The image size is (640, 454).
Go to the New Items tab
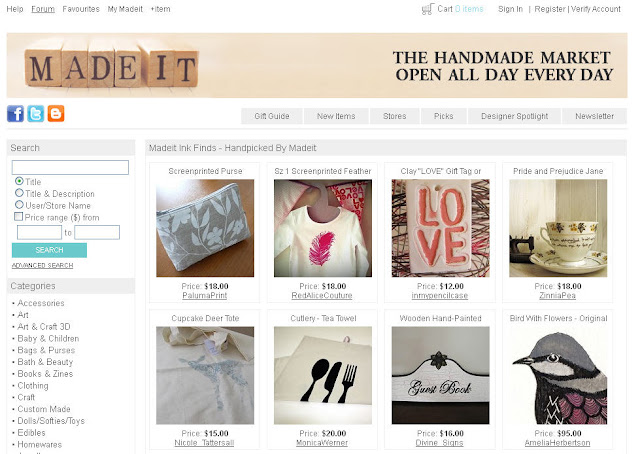pyautogui.click(x=336, y=116)
